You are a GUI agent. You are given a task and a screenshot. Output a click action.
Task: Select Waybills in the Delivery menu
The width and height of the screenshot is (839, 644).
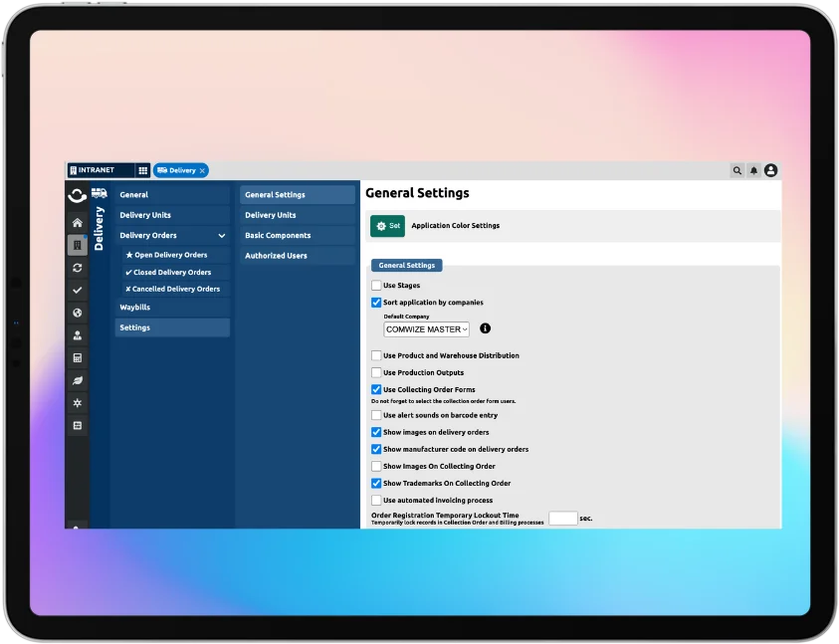tap(135, 308)
